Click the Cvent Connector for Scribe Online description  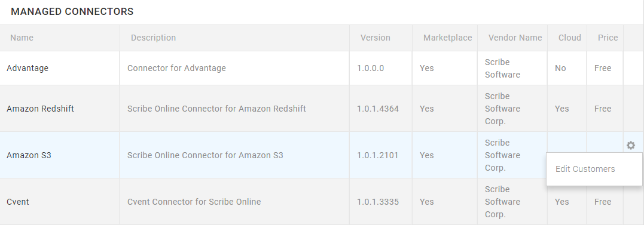[x=194, y=202]
